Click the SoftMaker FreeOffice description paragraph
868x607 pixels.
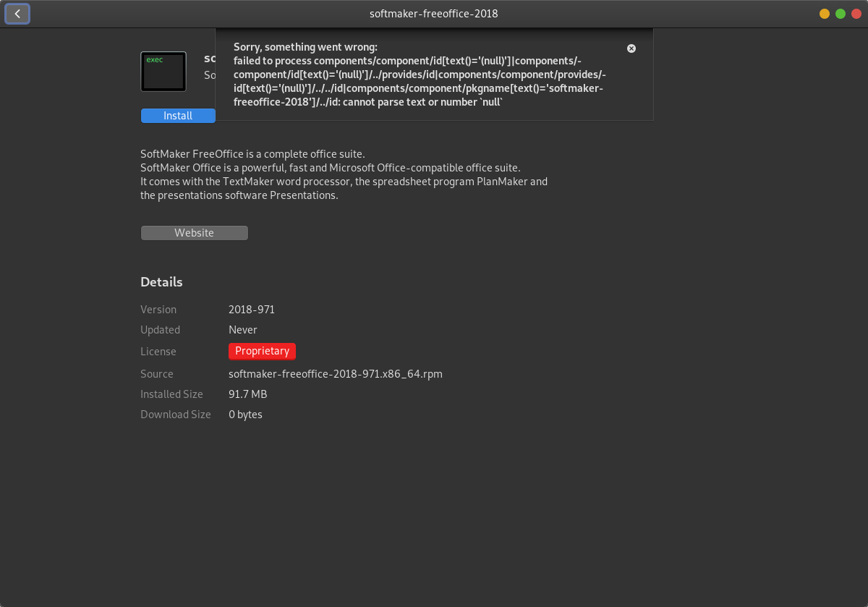coord(344,174)
